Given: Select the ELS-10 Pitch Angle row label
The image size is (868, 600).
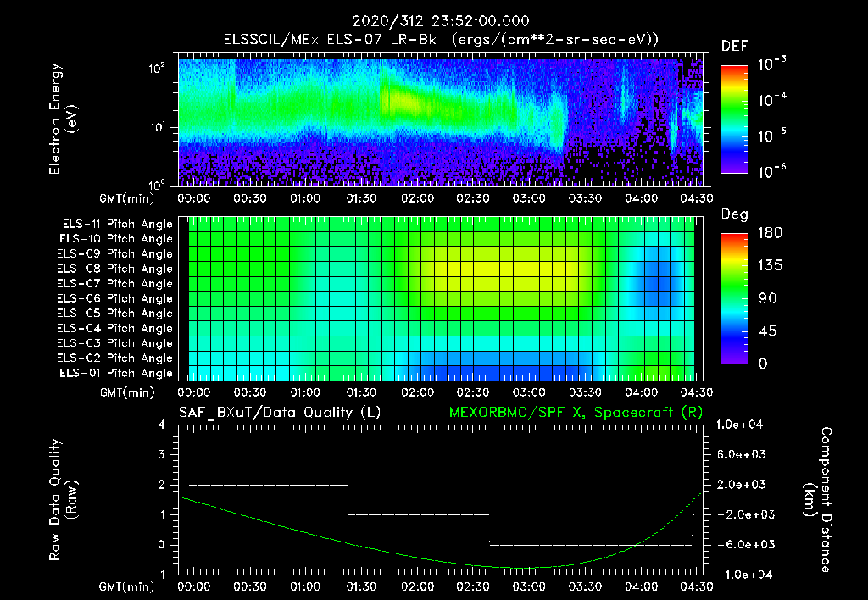Looking at the screenshot, I should coord(116,239).
